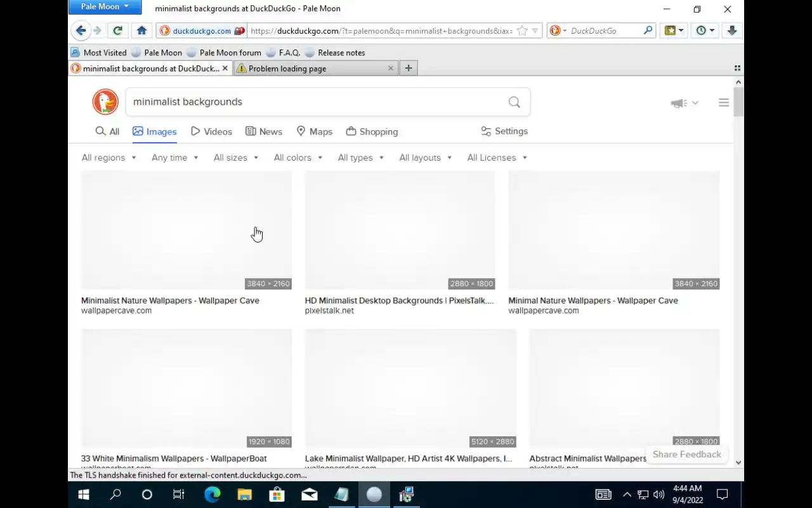Open 33 White Minimalism Wallpapers thumbnail
This screenshot has width=812, height=508.
[187, 388]
